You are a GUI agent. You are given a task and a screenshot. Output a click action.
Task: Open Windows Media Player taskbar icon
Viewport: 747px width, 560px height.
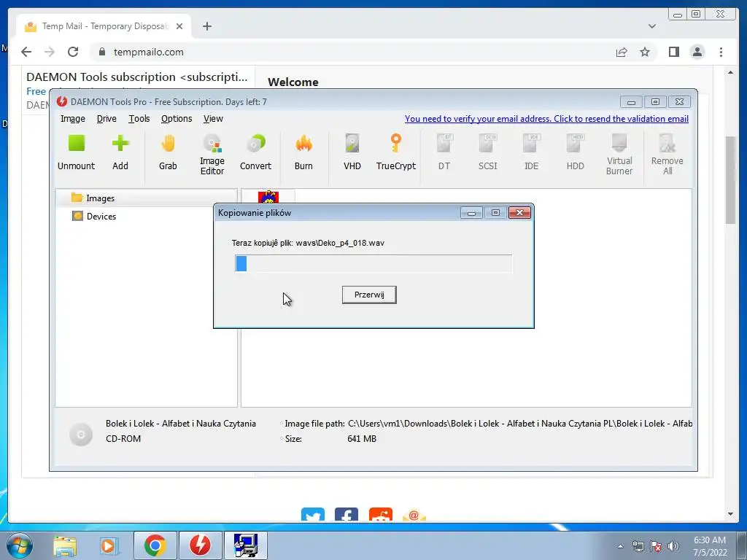pos(108,545)
